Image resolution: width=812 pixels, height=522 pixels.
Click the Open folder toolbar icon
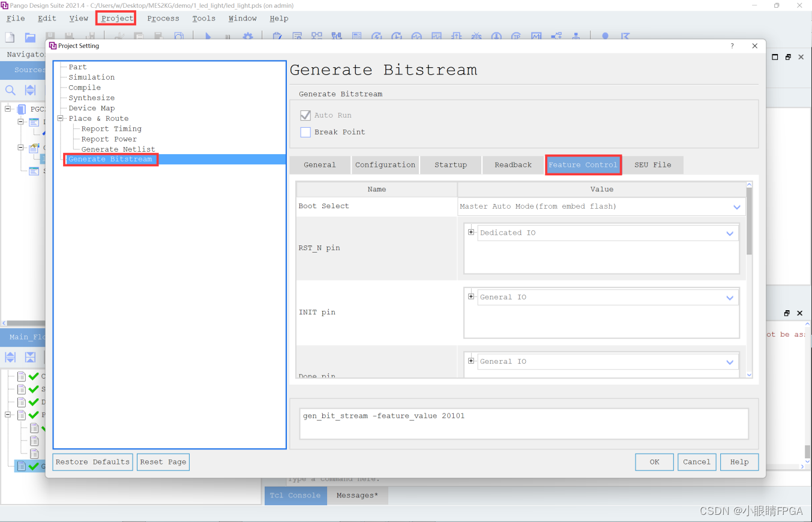click(30, 37)
